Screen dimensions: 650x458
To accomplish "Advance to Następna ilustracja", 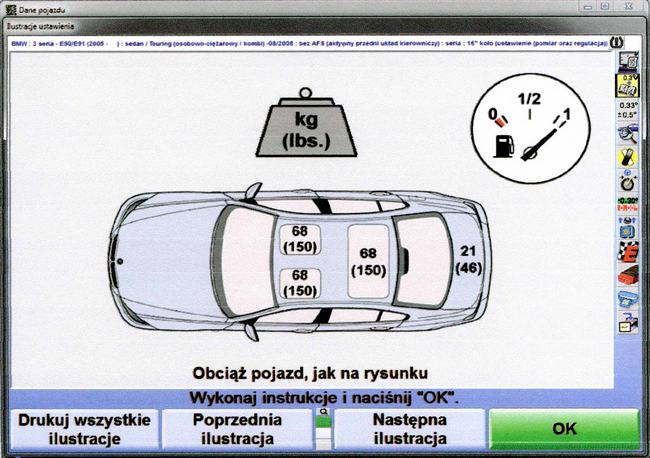I will click(x=410, y=429).
